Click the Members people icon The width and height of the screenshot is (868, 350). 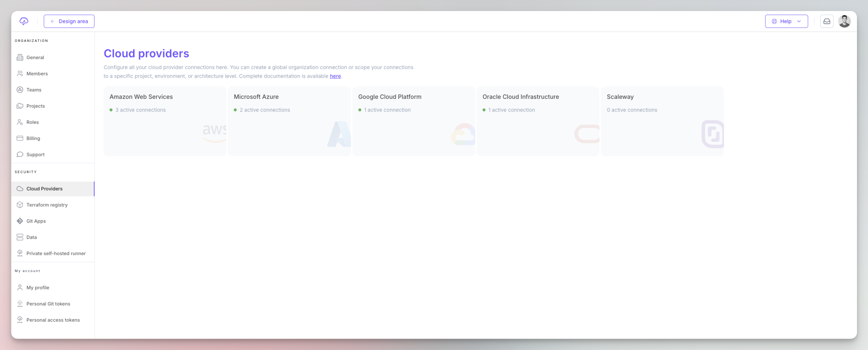[20, 74]
